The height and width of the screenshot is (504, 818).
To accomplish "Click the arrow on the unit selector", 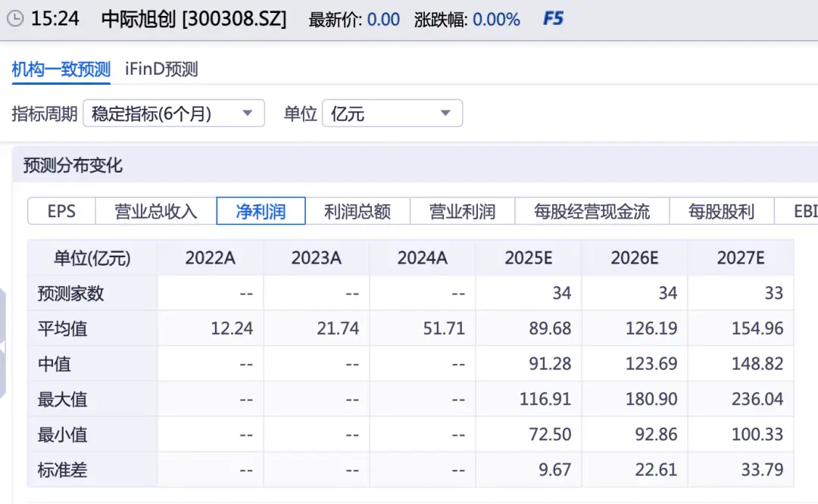I will tap(445, 113).
